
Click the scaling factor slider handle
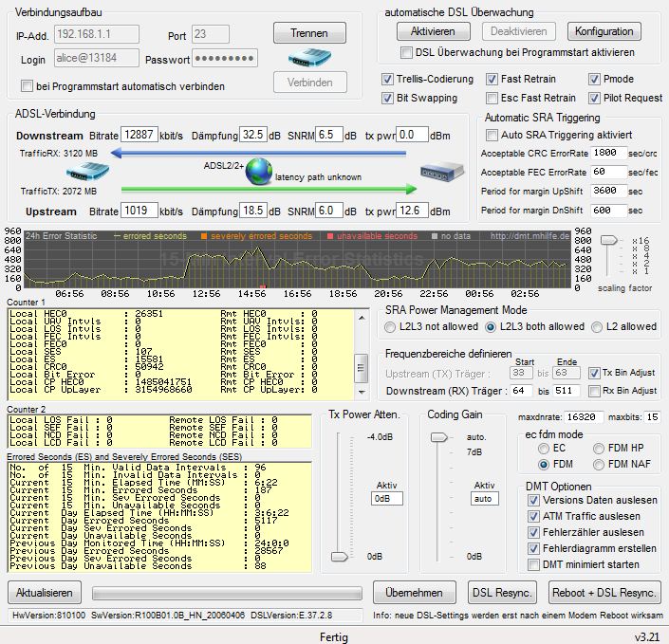tap(608, 240)
